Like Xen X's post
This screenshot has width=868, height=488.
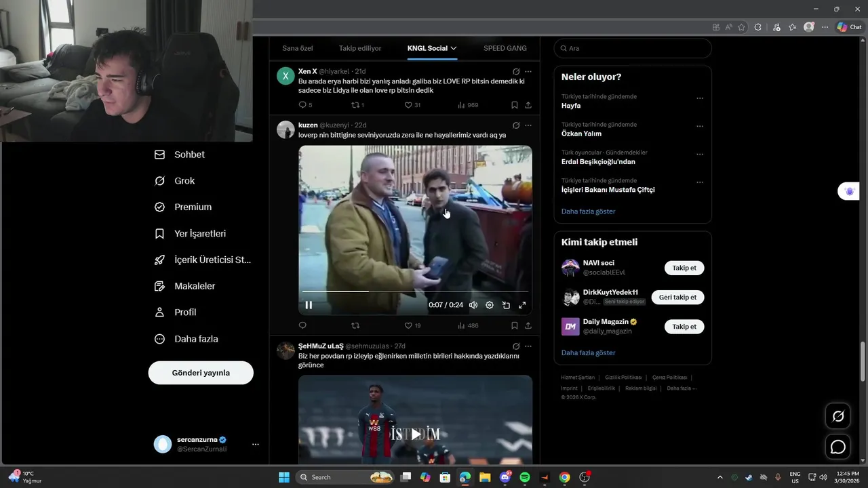(408, 105)
